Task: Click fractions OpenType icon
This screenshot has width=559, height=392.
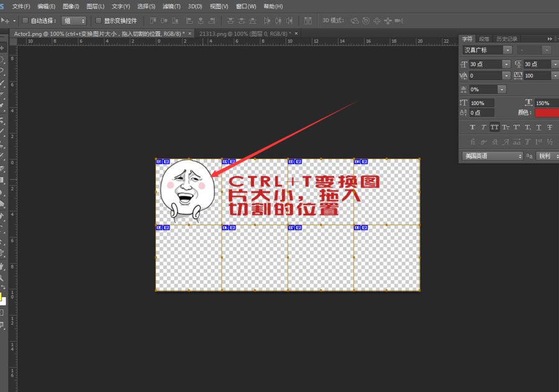Action: 550,142
